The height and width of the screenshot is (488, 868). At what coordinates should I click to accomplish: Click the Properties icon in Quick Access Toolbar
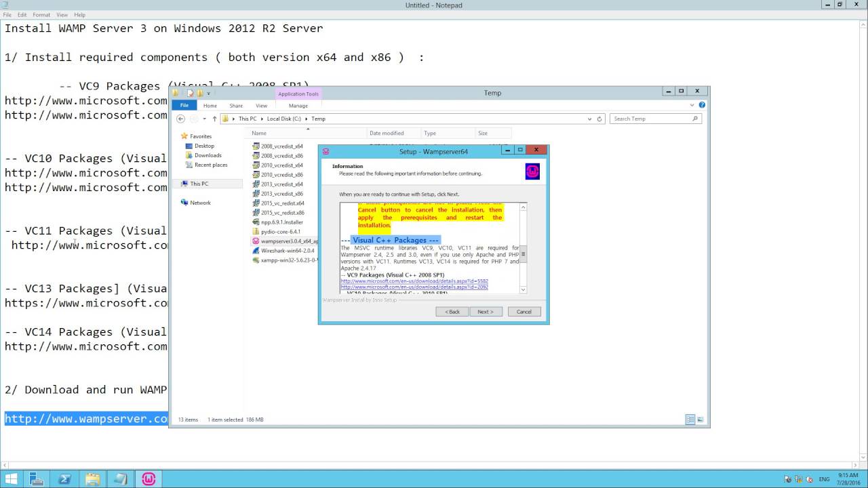tap(191, 94)
